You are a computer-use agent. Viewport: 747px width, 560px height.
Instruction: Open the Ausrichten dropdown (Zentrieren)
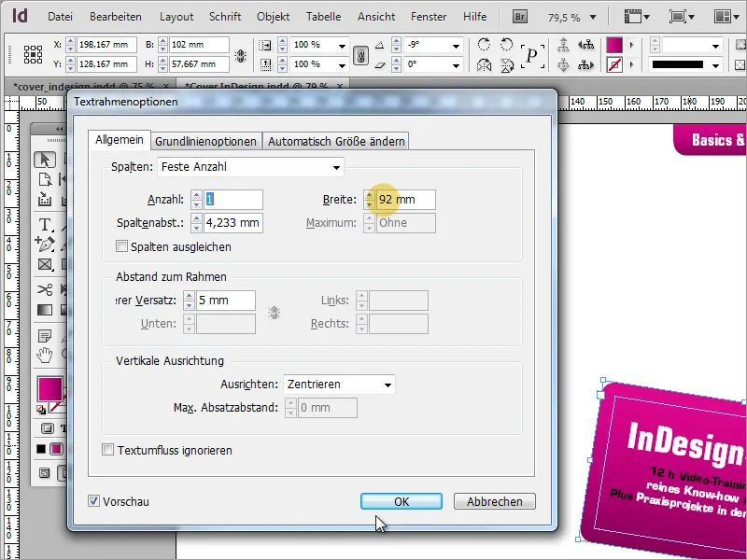tap(339, 385)
